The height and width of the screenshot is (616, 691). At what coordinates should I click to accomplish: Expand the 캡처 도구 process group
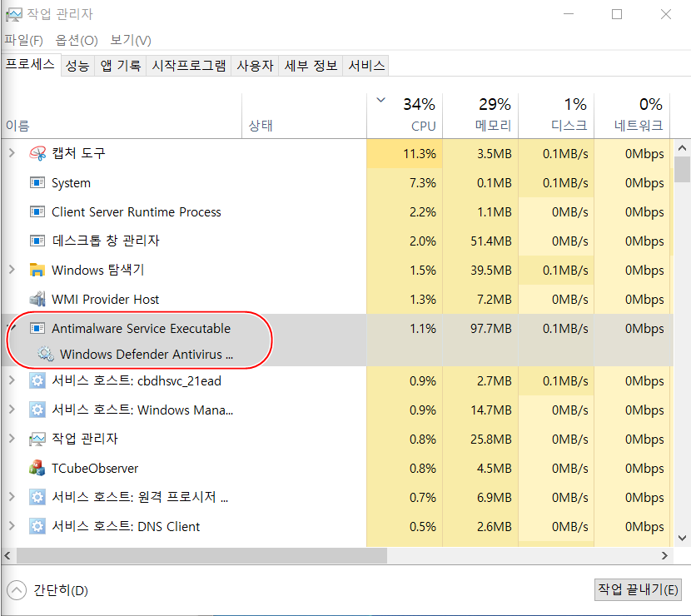click(x=12, y=153)
